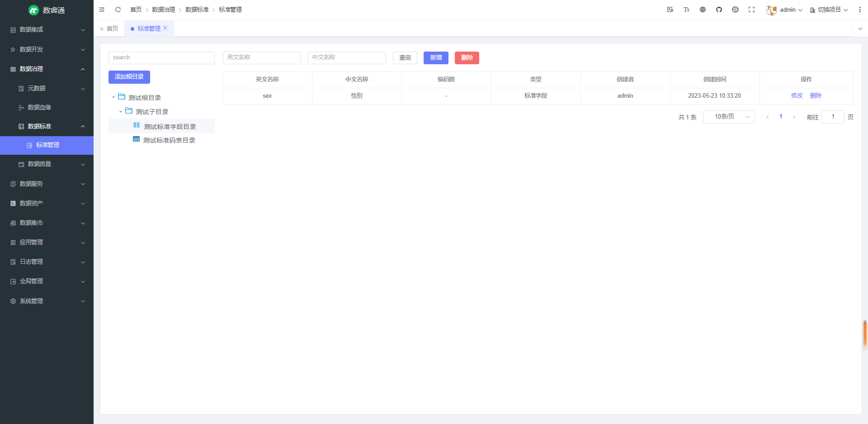The height and width of the screenshot is (424, 868).
Task: Open 标准管理 in the sidebar menu
Action: pyautogui.click(x=47, y=145)
